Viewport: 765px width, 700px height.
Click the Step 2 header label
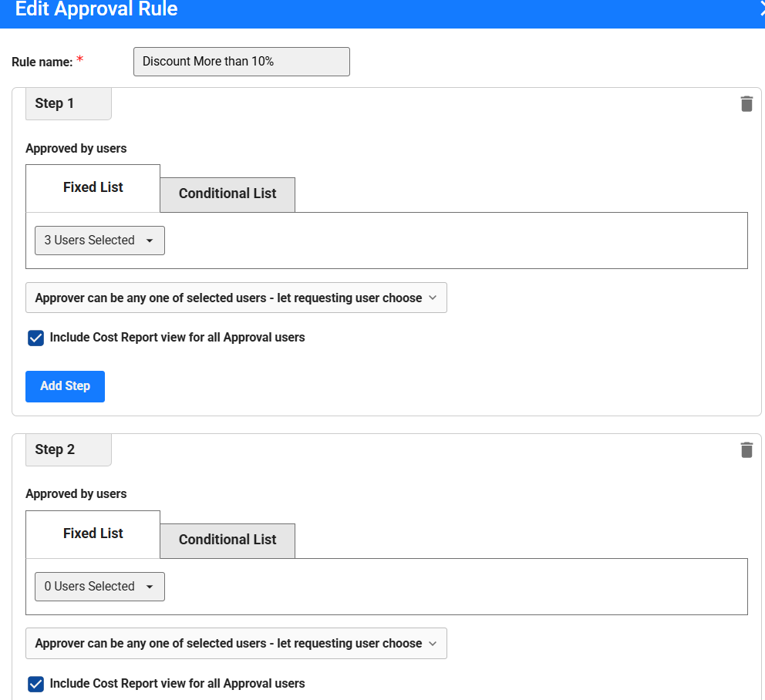[x=55, y=450]
